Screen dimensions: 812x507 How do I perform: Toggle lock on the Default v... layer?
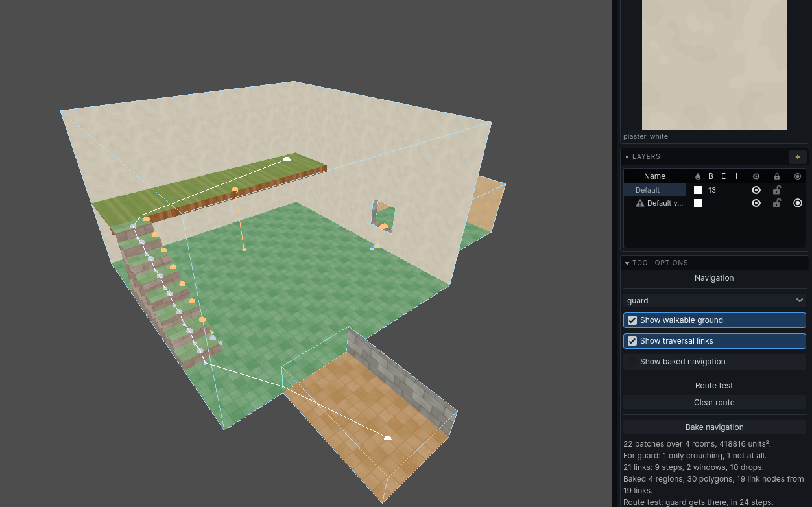click(x=777, y=203)
